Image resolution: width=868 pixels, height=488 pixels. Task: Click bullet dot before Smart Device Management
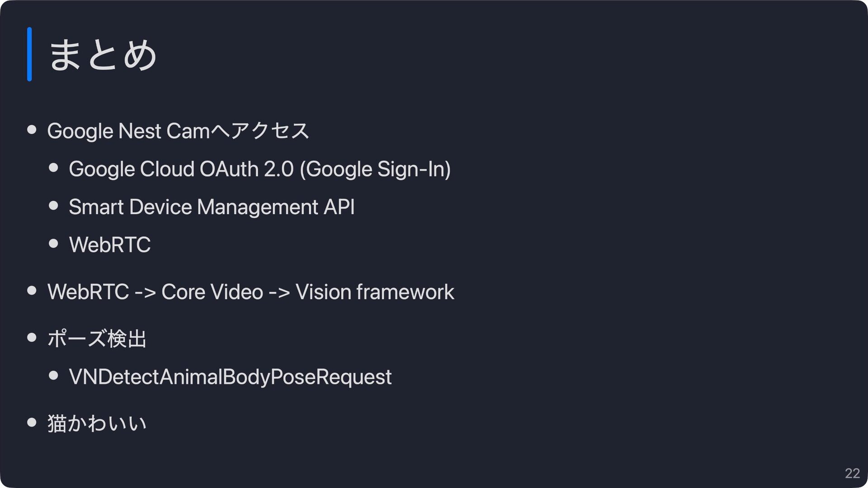(x=53, y=206)
